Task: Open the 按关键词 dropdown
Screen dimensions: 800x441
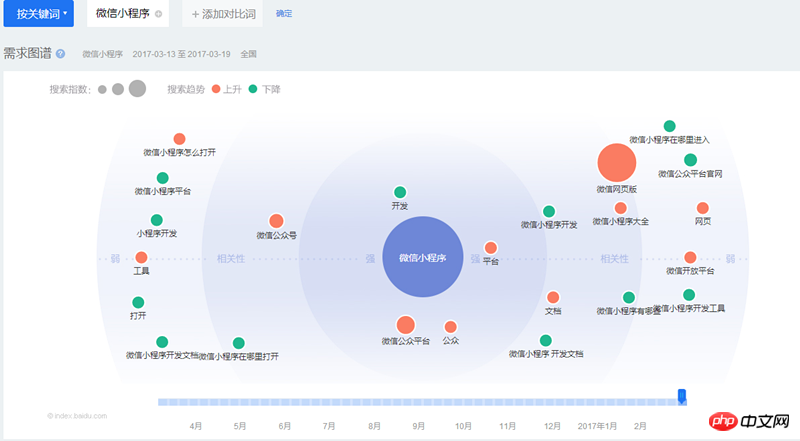Action: coord(38,13)
